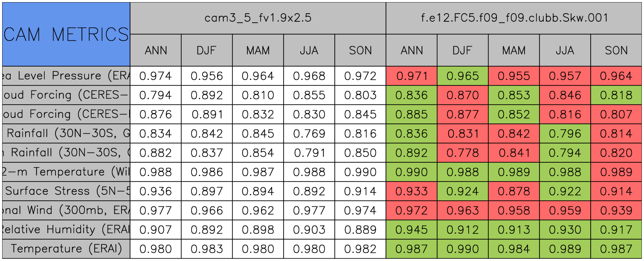Select the 300mb Zonal Wind row label
The width and height of the screenshot is (644, 261).
(x=66, y=211)
